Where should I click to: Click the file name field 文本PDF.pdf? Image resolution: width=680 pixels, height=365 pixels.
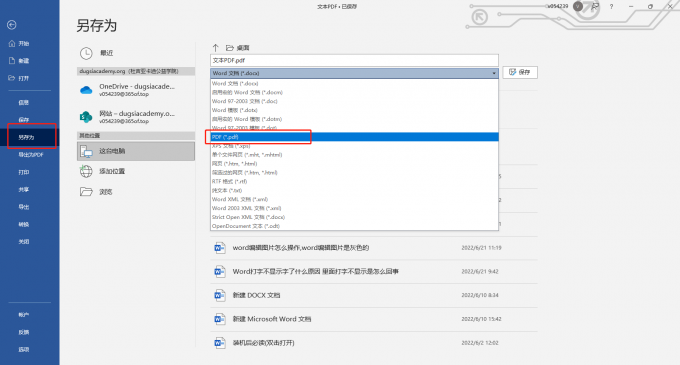pyautogui.click(x=354, y=60)
